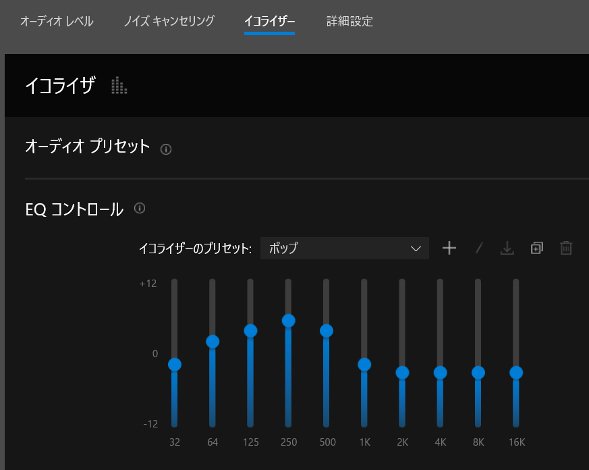Go to the 詳細設定 tab

[x=349, y=21]
